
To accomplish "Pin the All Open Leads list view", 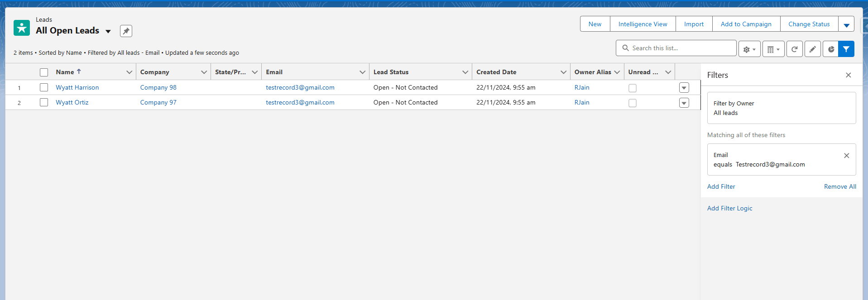I will 126,31.
